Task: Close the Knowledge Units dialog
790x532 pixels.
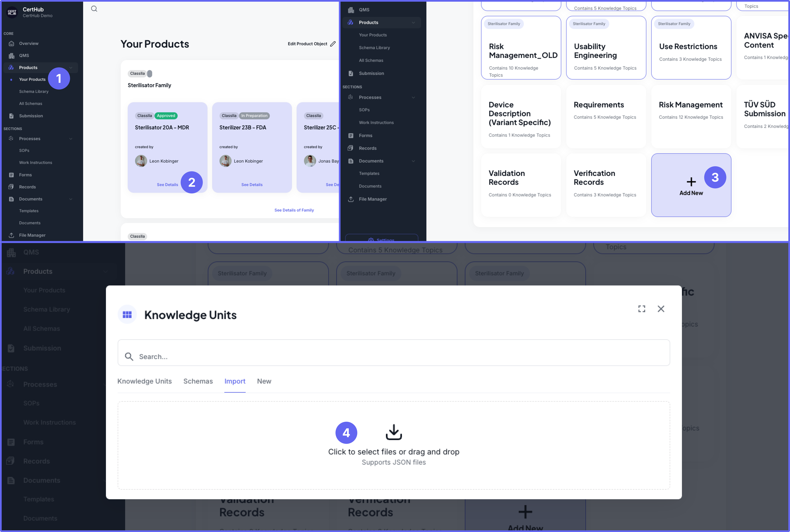Action: (661, 309)
